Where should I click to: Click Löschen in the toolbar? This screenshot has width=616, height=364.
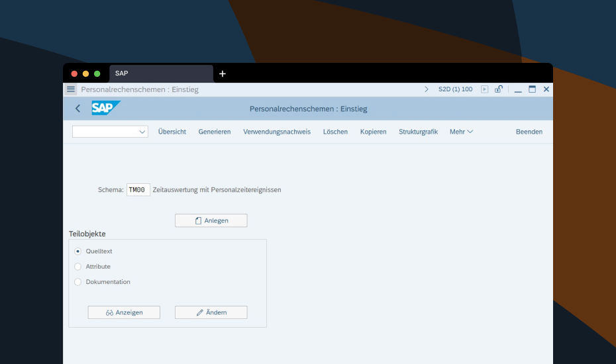(x=335, y=132)
